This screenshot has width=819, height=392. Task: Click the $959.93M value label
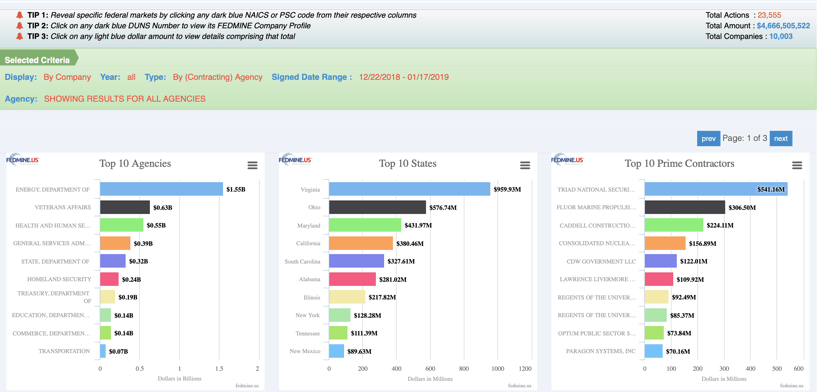pos(507,190)
